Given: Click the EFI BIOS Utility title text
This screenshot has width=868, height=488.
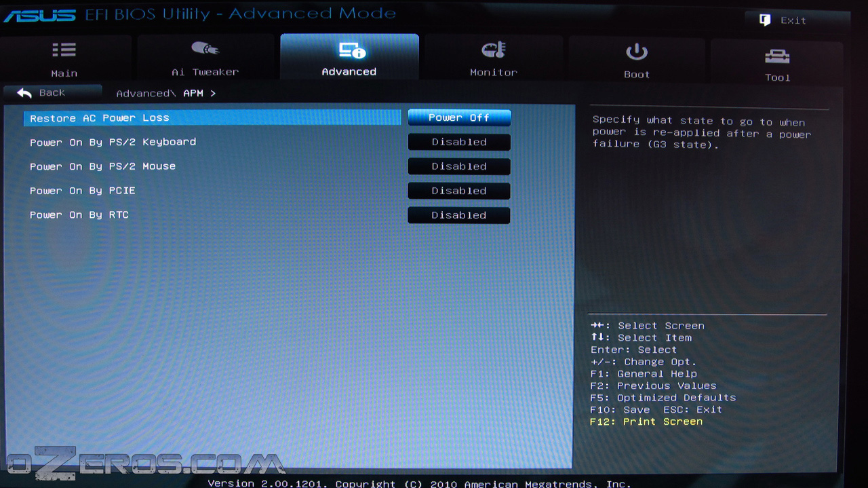Looking at the screenshot, I should coord(240,14).
